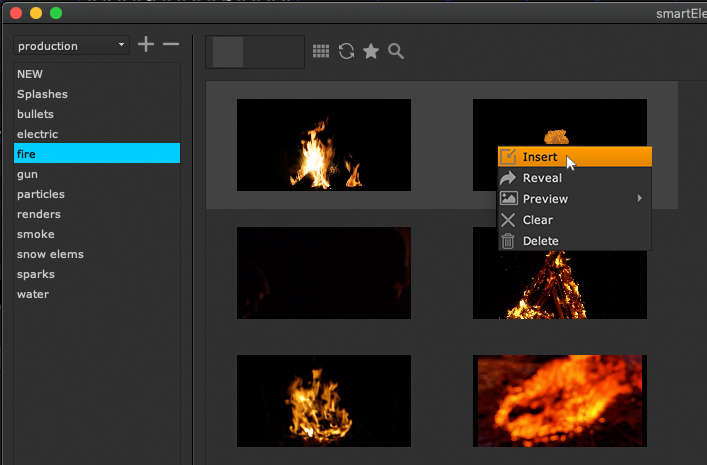Click the refresh icon in toolbar
The width and height of the screenshot is (707, 465).
(x=346, y=52)
